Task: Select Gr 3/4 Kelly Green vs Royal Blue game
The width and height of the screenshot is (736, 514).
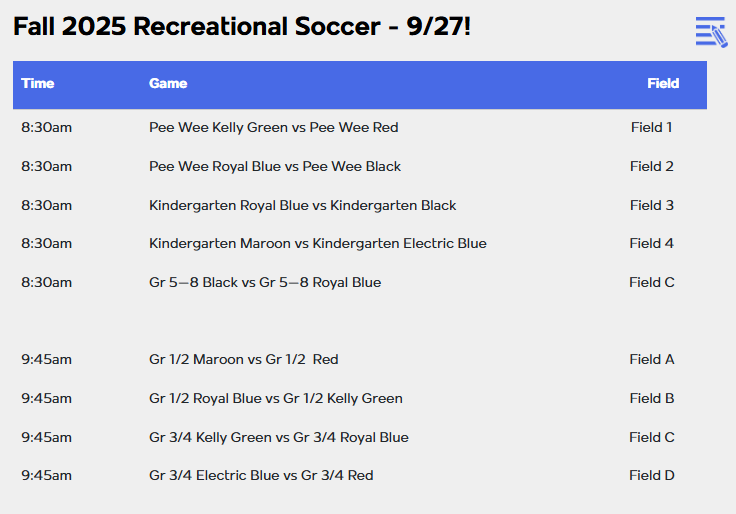Action: coord(279,438)
